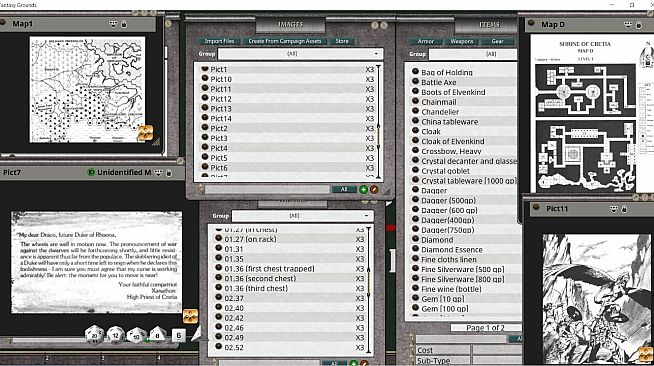The width and height of the screenshot is (654, 366).
Task: Select Pict14 in Images list
Action: pos(221,118)
